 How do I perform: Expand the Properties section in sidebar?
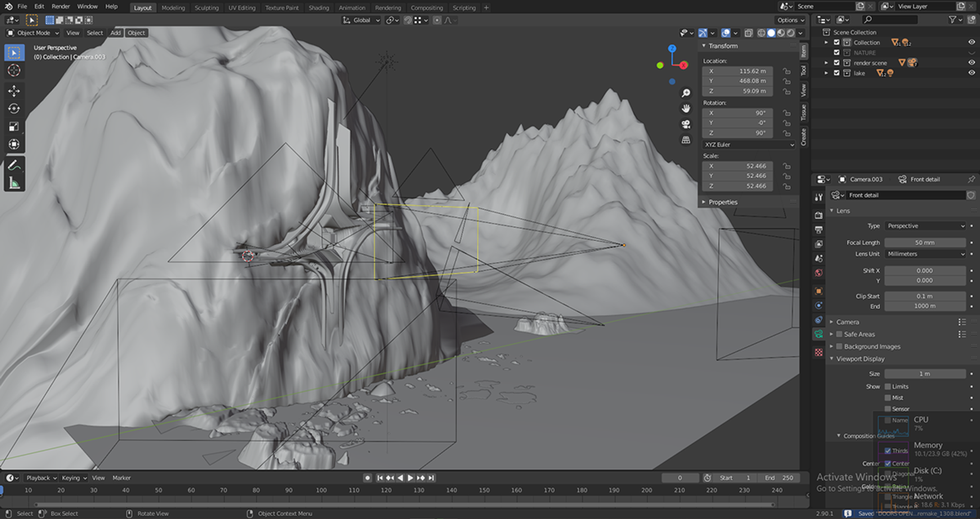(723, 202)
